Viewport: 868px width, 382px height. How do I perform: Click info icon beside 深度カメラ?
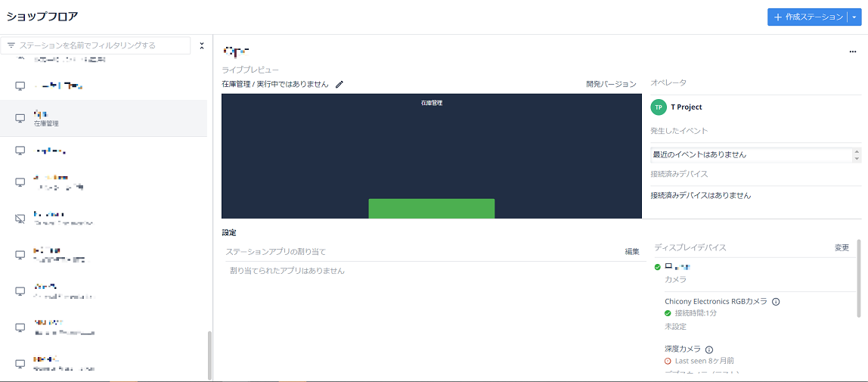pyautogui.click(x=709, y=349)
